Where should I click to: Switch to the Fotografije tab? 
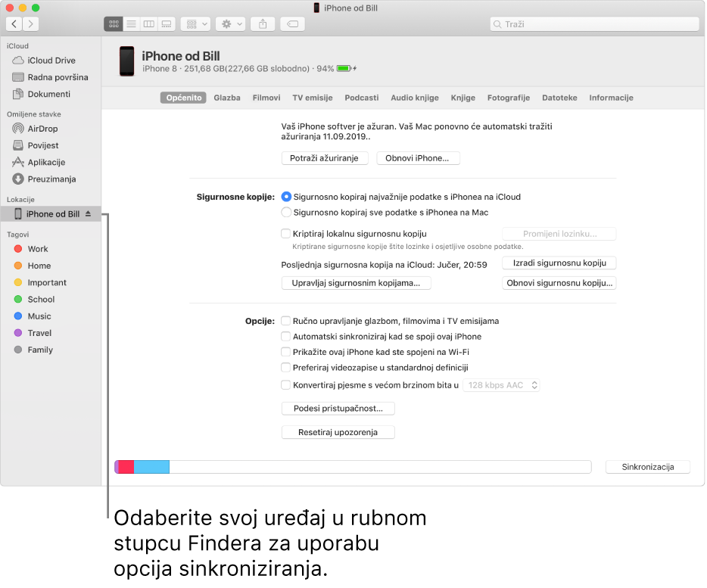click(509, 98)
